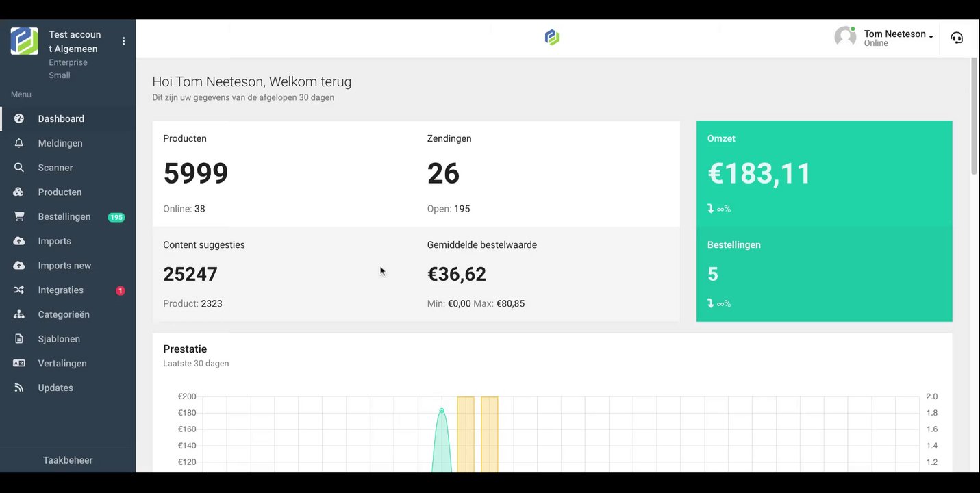Click the Updates RSS feed icon
The width and height of the screenshot is (980, 493).
19,388
